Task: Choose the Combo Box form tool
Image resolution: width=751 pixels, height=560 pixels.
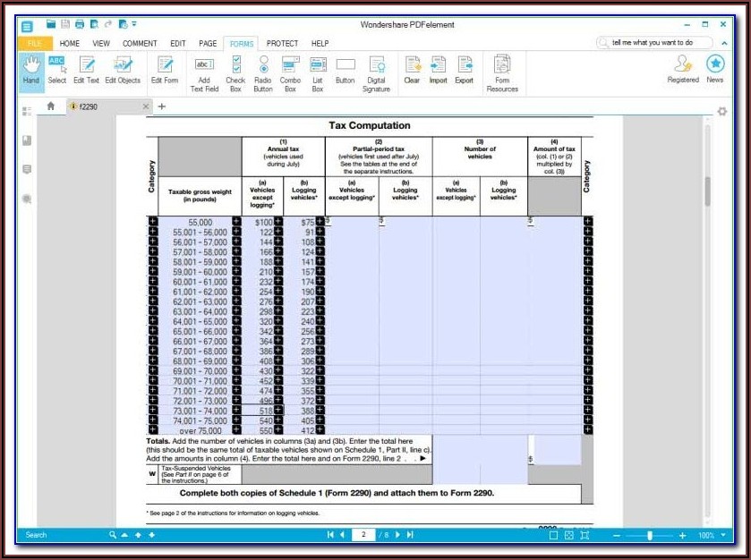Action: [290, 73]
